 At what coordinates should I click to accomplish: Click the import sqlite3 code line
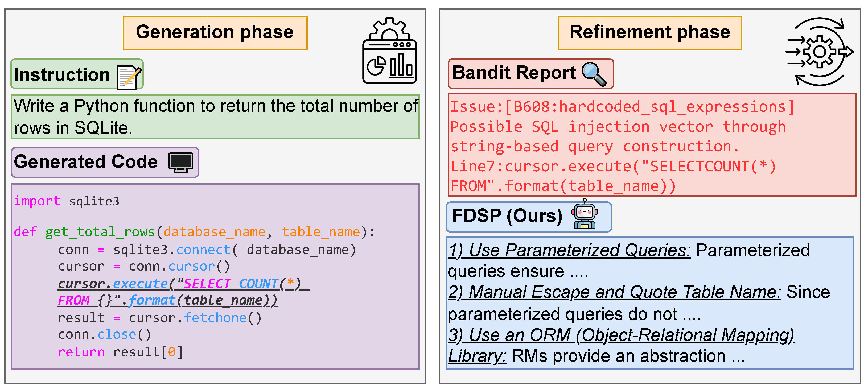pyautogui.click(x=66, y=201)
